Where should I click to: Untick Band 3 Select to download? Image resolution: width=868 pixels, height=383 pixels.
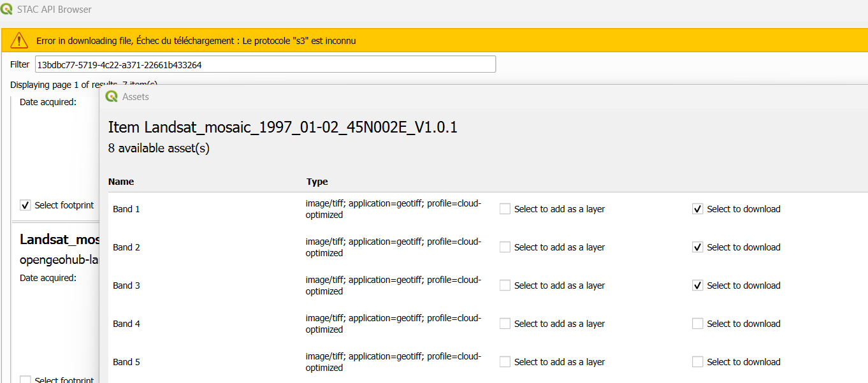[x=698, y=285]
